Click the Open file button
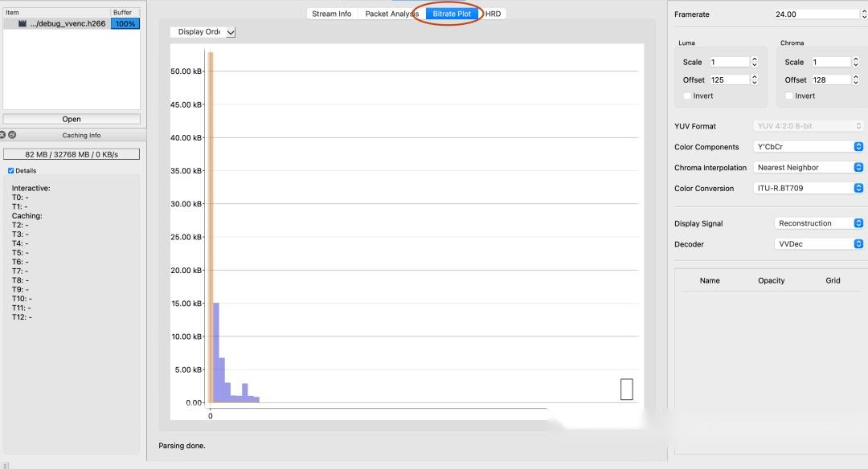The width and height of the screenshot is (868, 469). pos(72,119)
